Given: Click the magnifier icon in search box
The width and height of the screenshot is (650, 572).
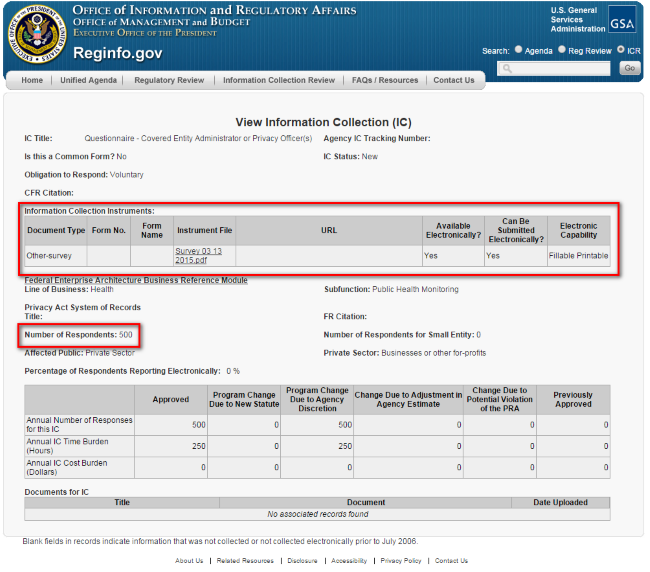Looking at the screenshot, I should (x=507, y=68).
